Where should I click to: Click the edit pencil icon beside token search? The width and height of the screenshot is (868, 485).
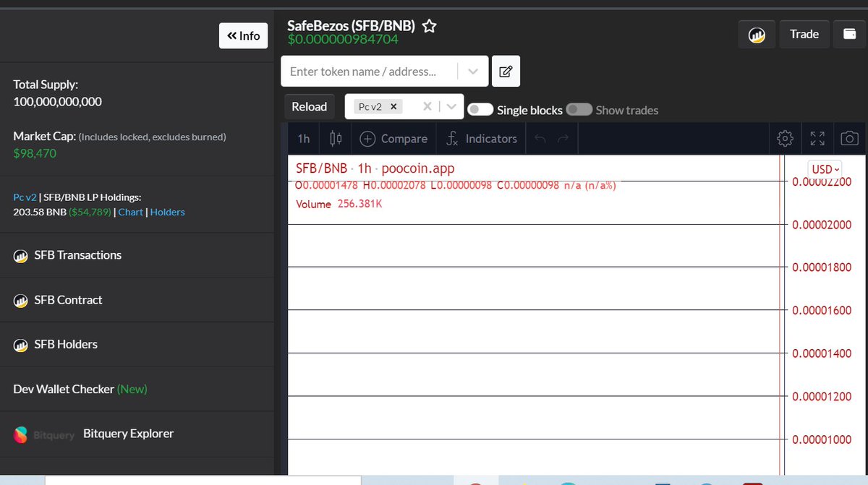(506, 72)
